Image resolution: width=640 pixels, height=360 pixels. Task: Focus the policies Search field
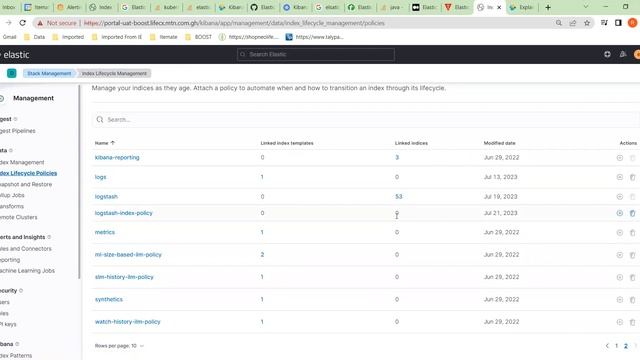click(x=363, y=120)
